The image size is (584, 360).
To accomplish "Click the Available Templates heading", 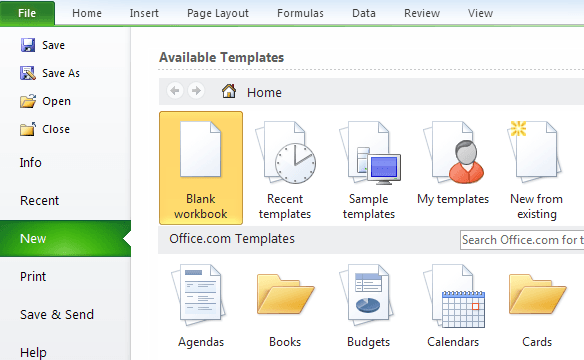I will (x=222, y=57).
